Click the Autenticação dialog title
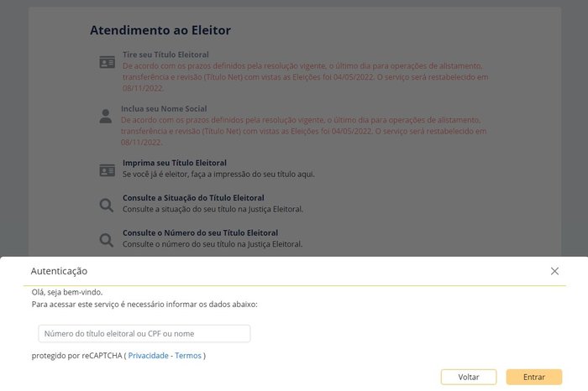Screen dimensions: 588x391 click(x=59, y=271)
